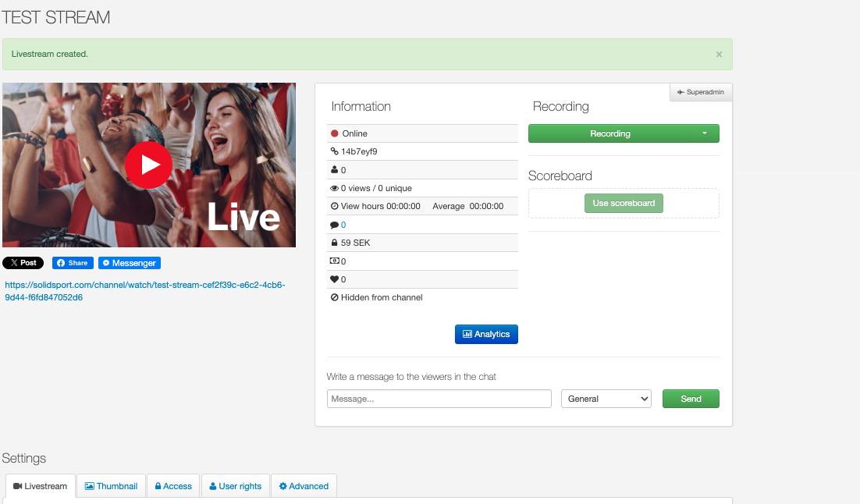Viewport: 860px width, 504px height.
Task: Click the chat comments count link
Action: (x=343, y=225)
